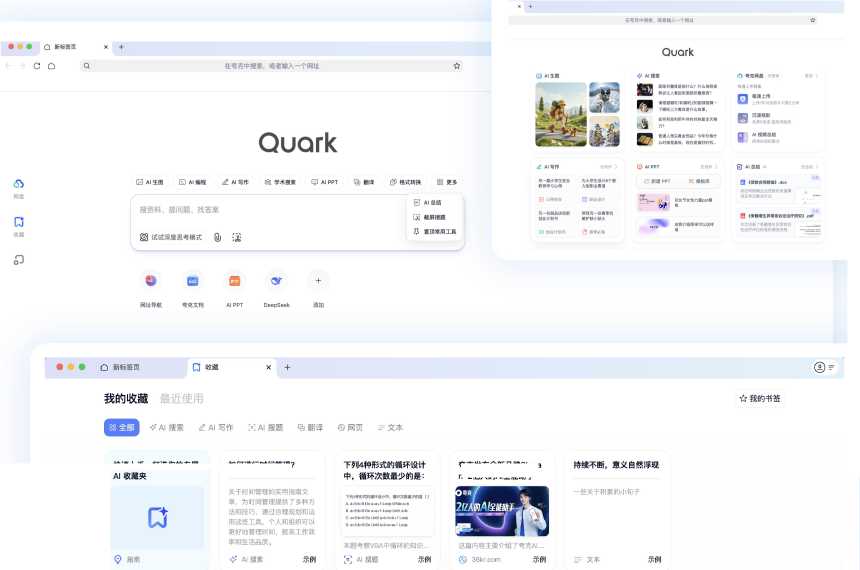Open a new tab in the top-right window
The height and width of the screenshot is (570, 860).
click(530, 7)
